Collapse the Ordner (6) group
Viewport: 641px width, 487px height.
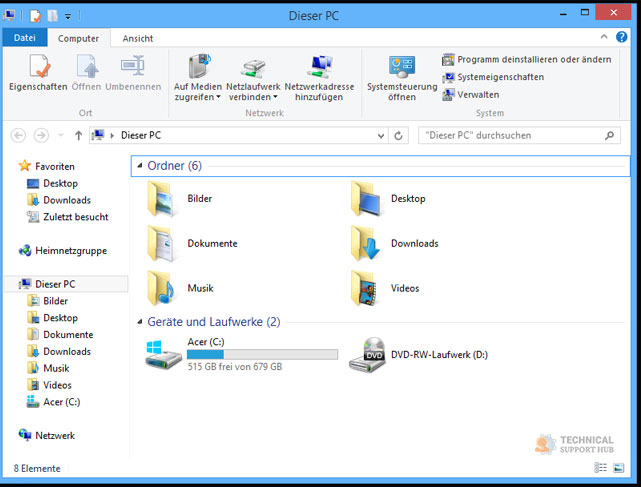click(x=139, y=166)
